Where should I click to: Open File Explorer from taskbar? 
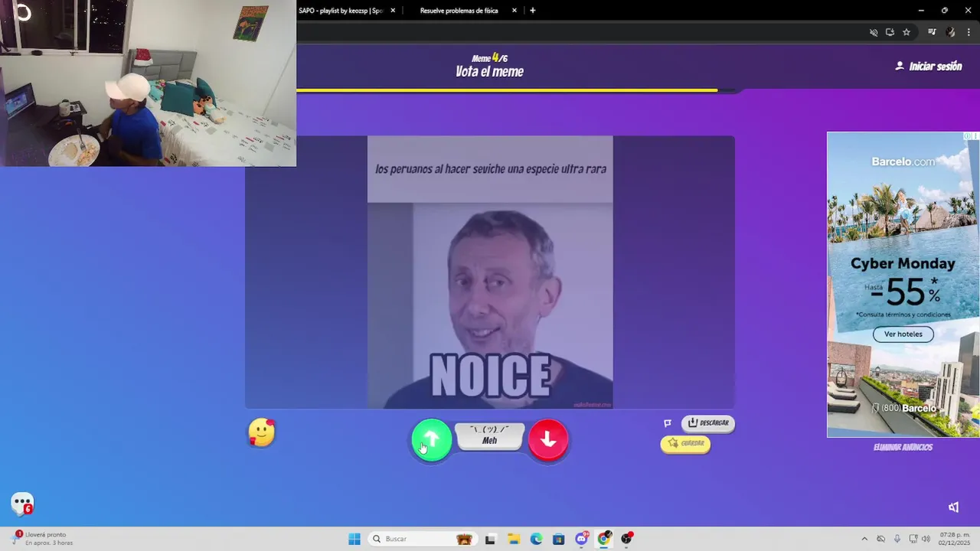tap(514, 539)
